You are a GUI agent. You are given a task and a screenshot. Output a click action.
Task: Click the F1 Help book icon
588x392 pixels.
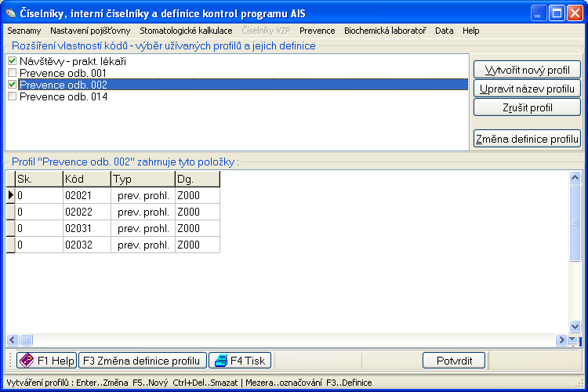tap(26, 361)
